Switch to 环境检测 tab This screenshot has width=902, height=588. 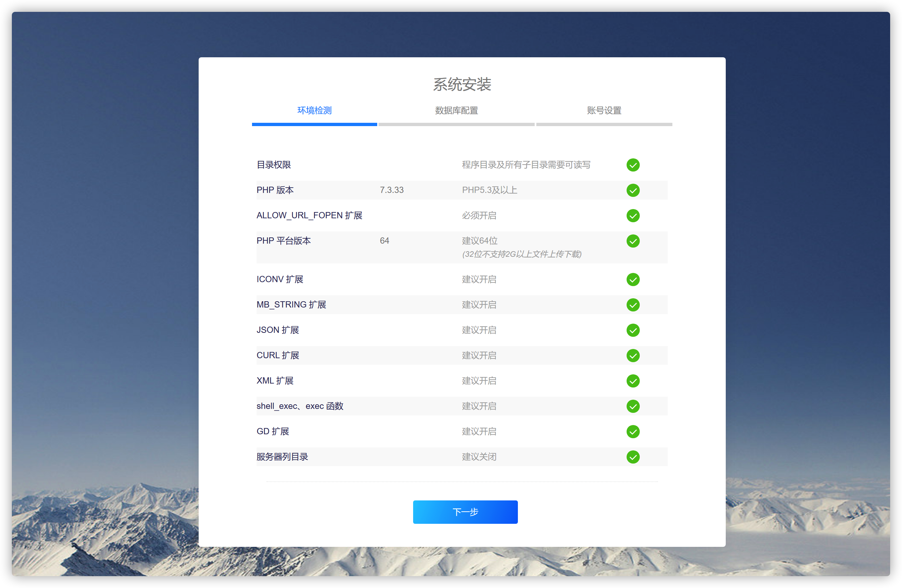coord(314,110)
